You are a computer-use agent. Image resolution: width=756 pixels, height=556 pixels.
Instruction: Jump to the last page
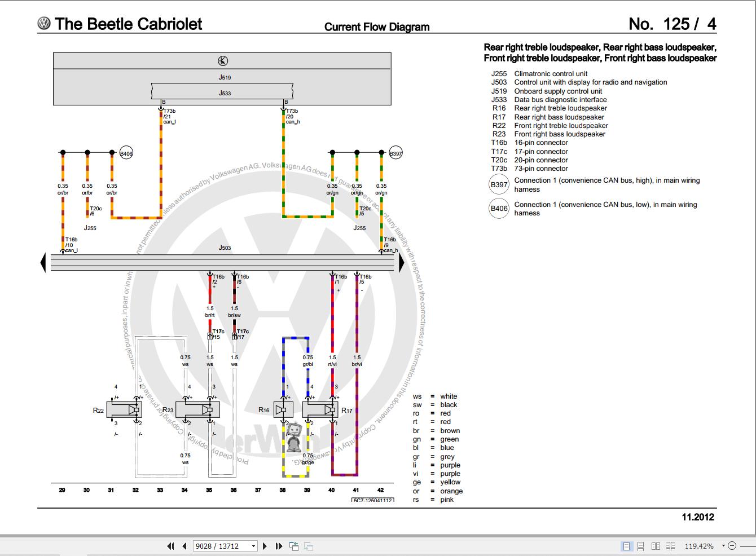point(279,546)
